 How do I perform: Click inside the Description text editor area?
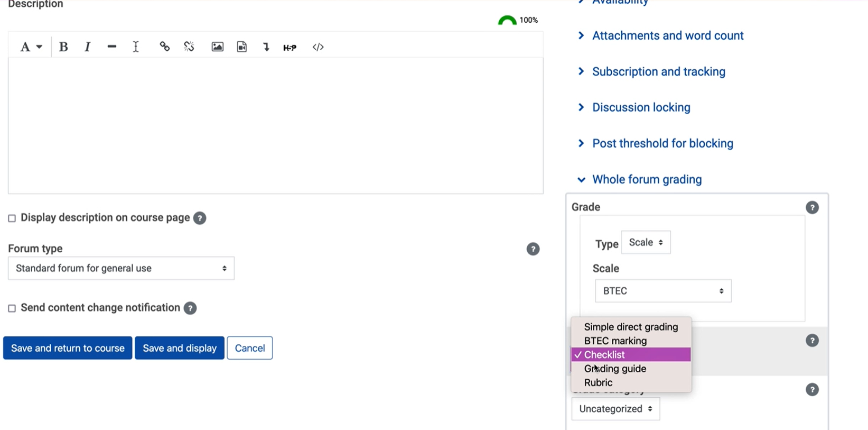click(275, 126)
